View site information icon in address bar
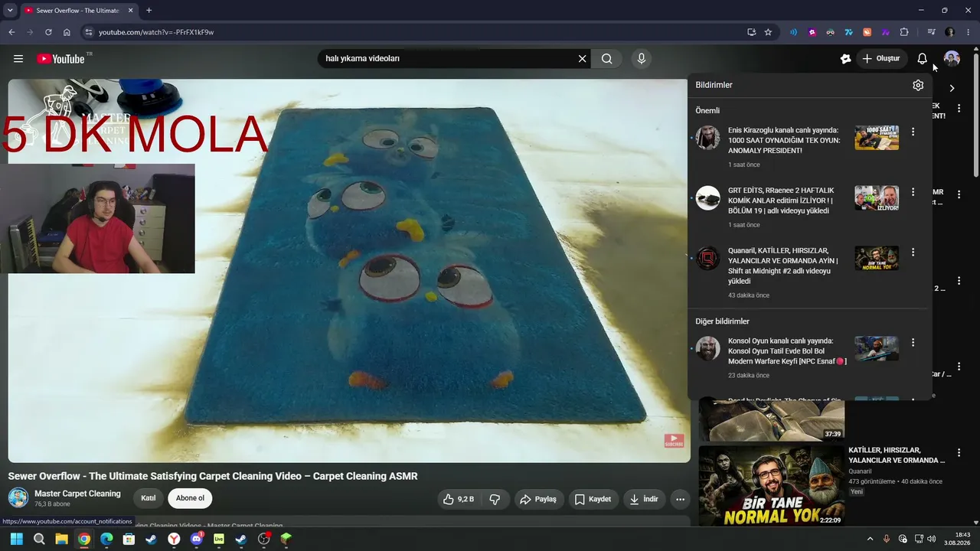This screenshot has width=980, height=551. pos(88,32)
